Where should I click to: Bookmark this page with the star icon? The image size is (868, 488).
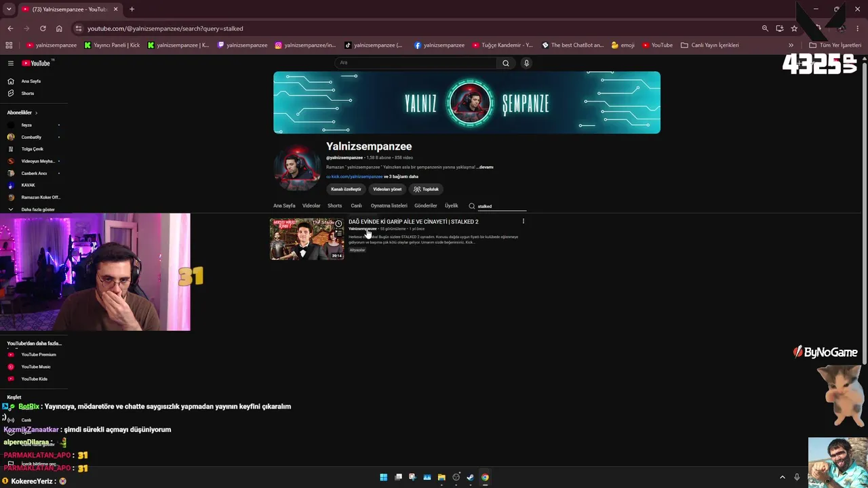(x=794, y=28)
